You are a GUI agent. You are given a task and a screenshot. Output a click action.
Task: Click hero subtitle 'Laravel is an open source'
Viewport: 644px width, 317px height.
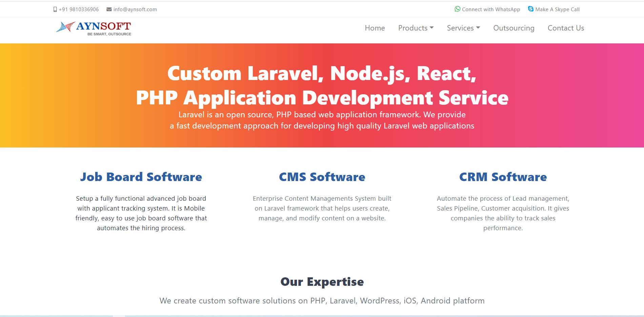click(x=322, y=120)
